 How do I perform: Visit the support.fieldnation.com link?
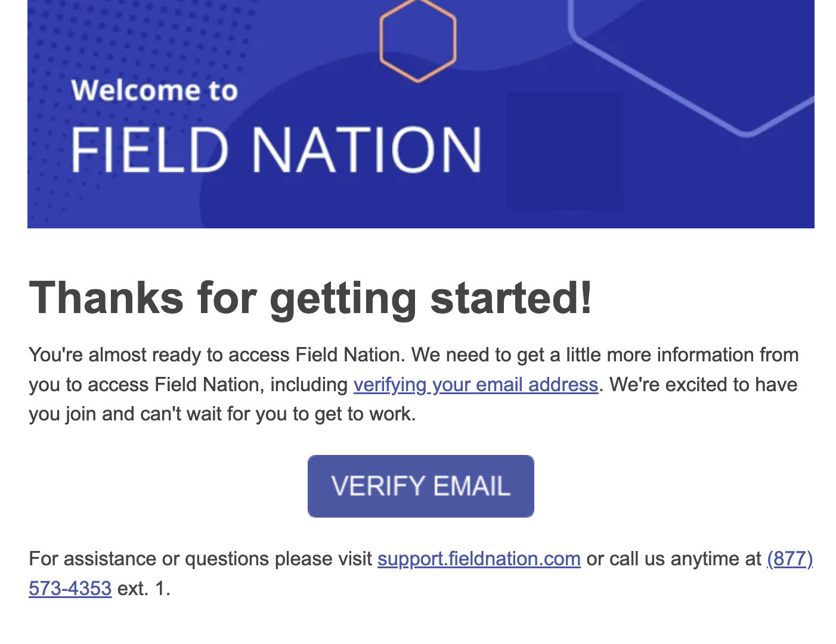(479, 559)
